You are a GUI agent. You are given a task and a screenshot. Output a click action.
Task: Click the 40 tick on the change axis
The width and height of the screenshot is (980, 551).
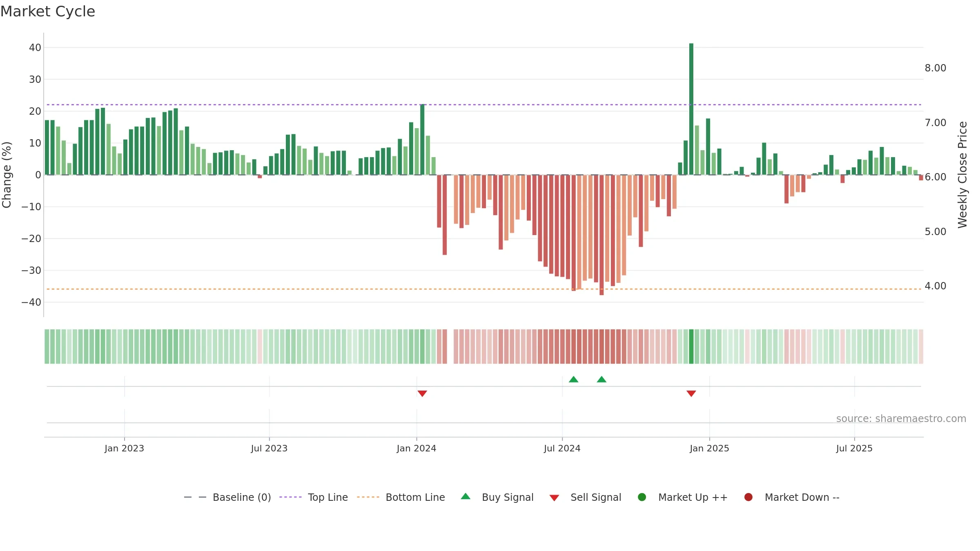[35, 47]
